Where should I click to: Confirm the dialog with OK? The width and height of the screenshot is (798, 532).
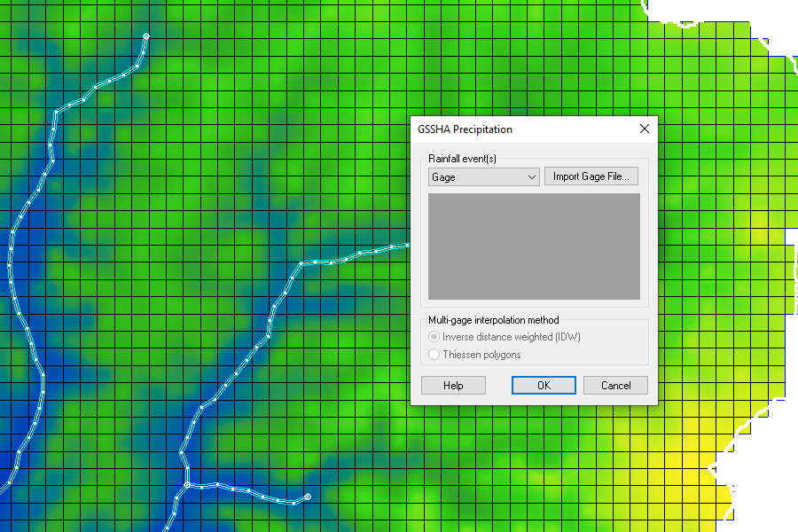[544, 386]
